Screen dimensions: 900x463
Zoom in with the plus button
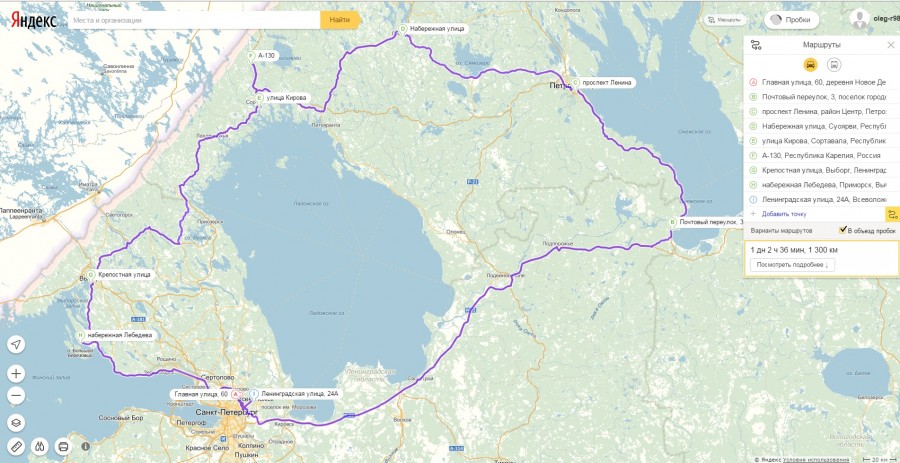point(16,374)
